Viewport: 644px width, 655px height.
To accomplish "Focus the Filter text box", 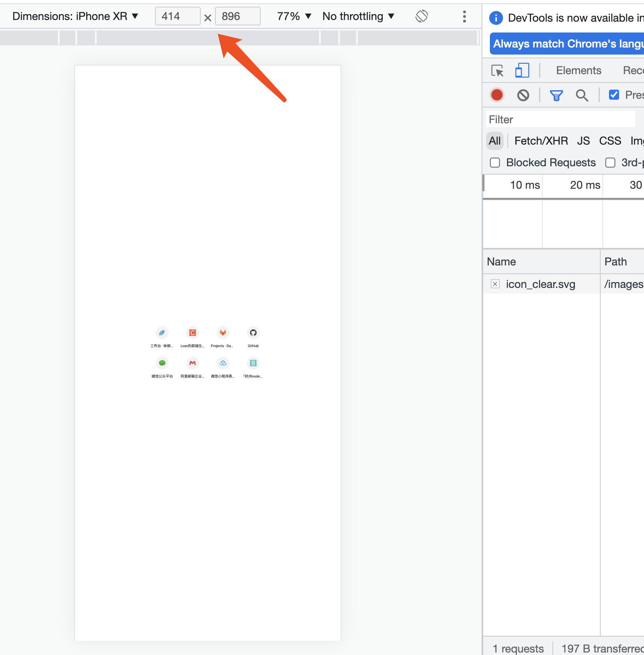I will click(560, 119).
